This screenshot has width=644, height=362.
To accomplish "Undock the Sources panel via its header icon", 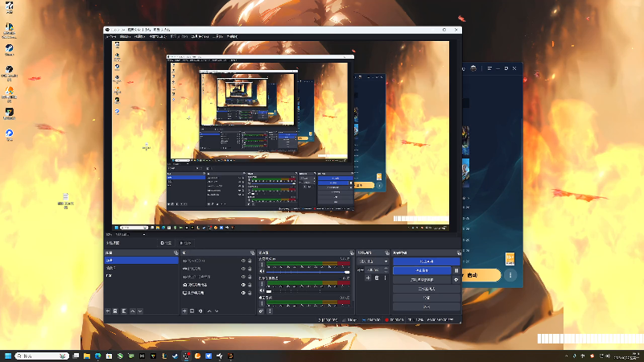I will 252,253.
